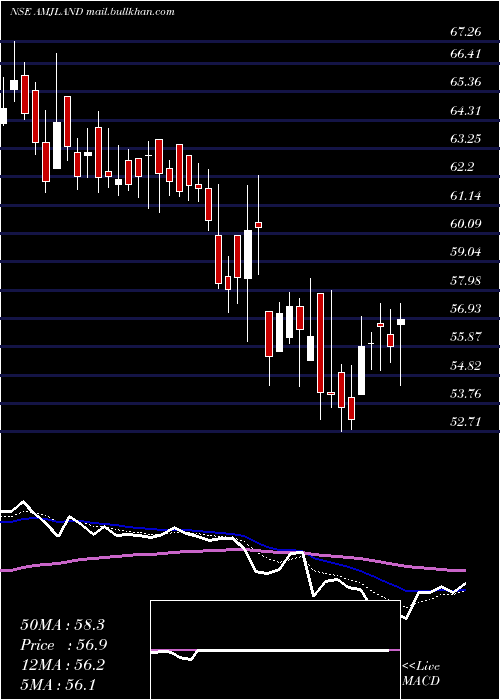Image resolution: width=500 pixels, height=700 pixels.
Task: Click the Price : 56.9 reading
Action: coord(64,645)
